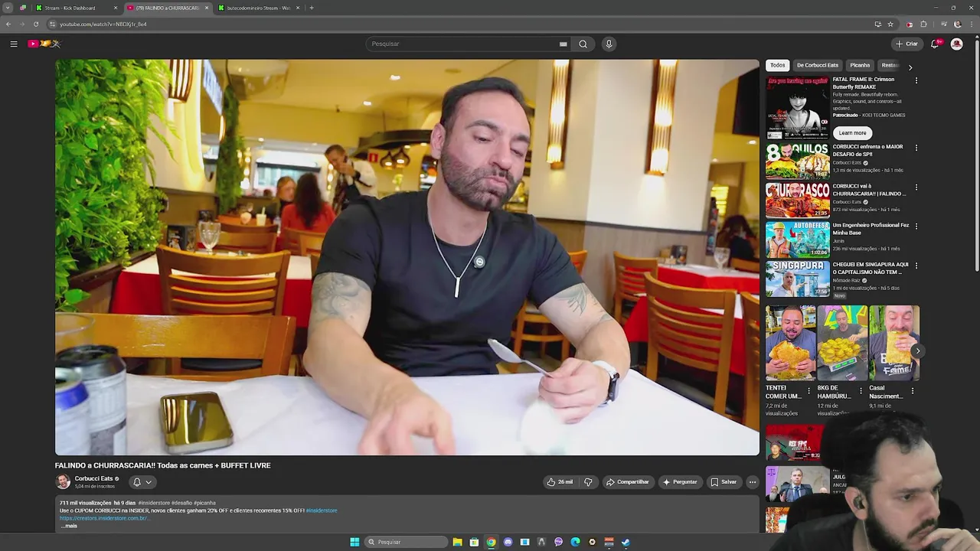Go to the YouTube home logo
Screen dimensions: 980x551
44,44
